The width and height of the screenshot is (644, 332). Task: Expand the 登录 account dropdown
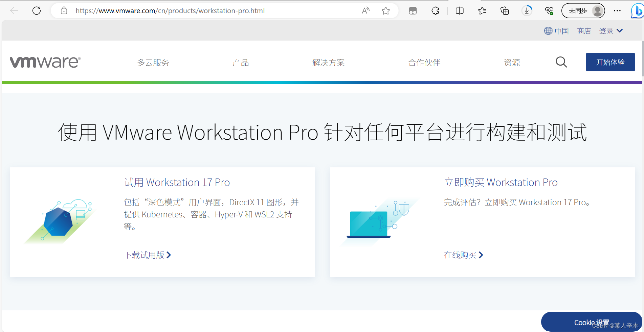610,30
